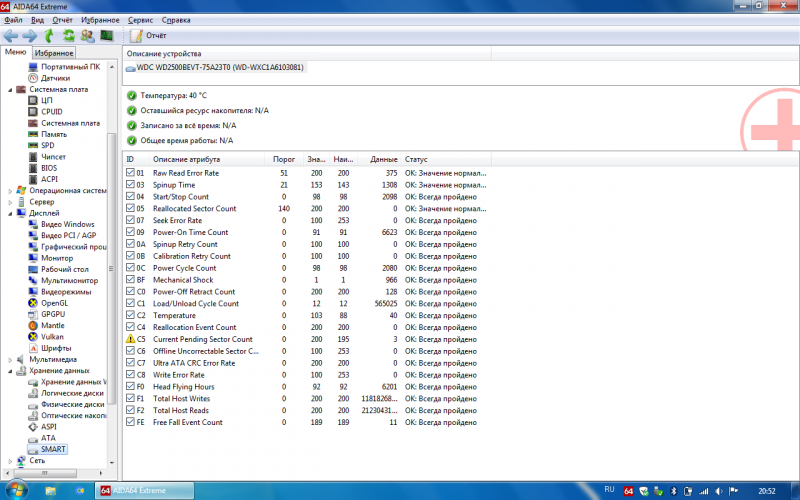800x500 pixels.
Task: Open the Users icon in toolbar
Action: coord(88,35)
